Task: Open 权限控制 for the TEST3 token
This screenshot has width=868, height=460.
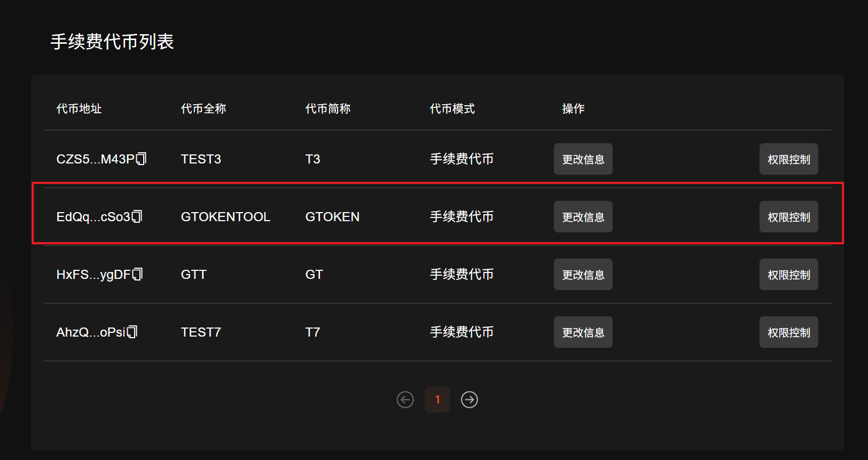Action: point(788,159)
